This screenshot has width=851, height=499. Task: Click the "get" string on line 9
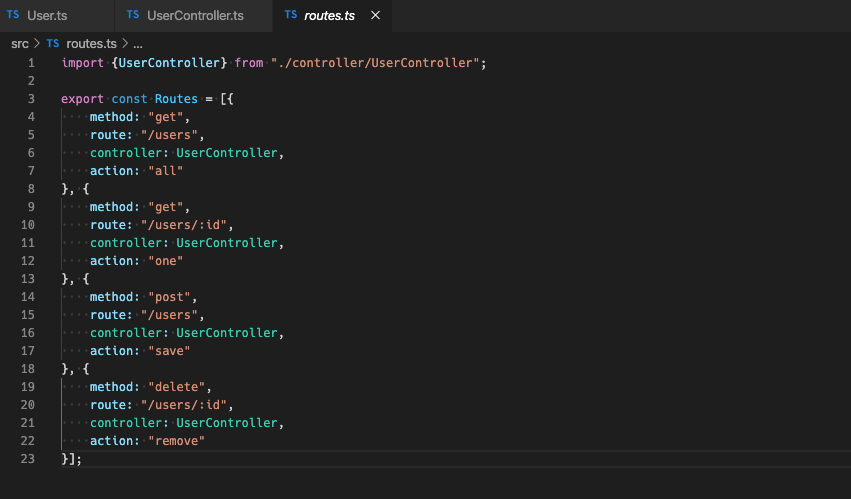pos(166,207)
